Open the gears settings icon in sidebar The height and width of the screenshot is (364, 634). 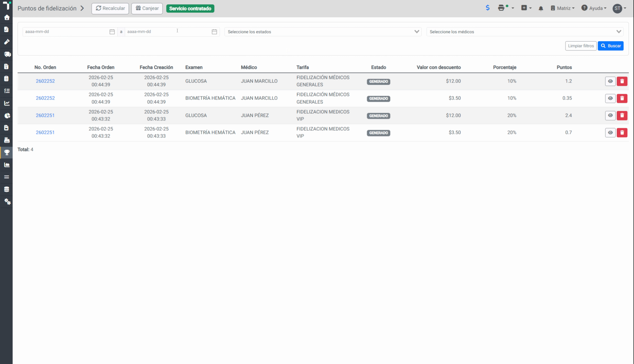click(7, 201)
